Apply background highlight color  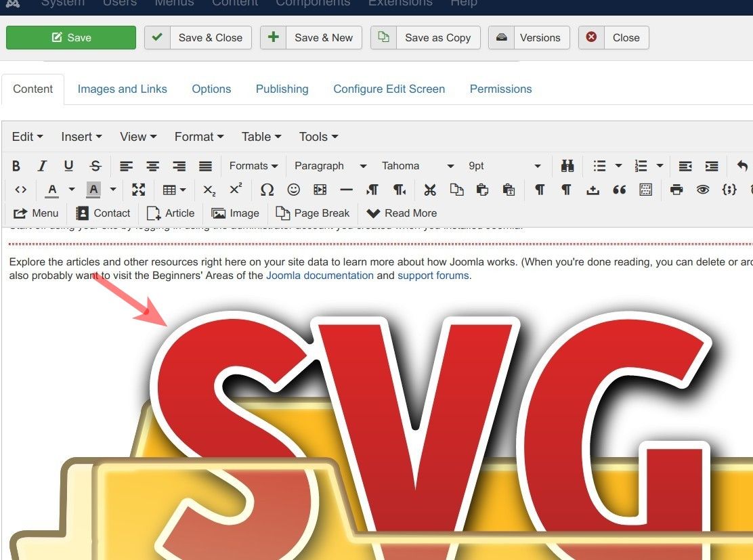point(93,190)
